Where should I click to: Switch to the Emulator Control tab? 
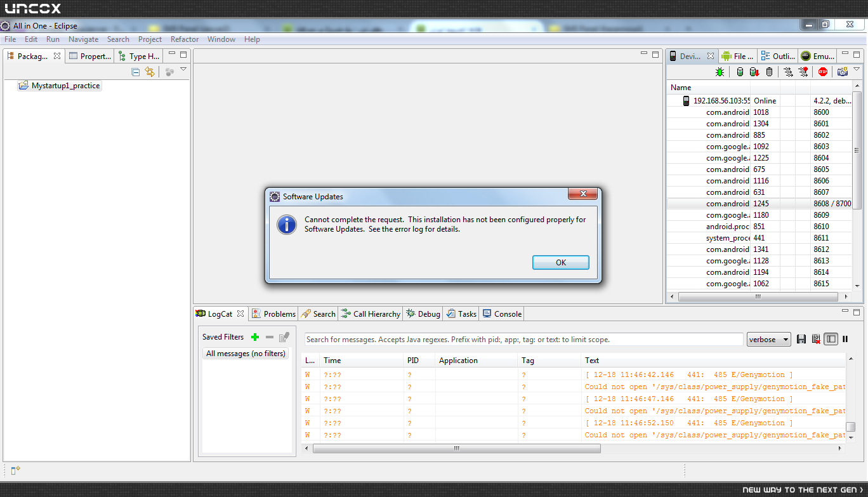[x=818, y=56]
